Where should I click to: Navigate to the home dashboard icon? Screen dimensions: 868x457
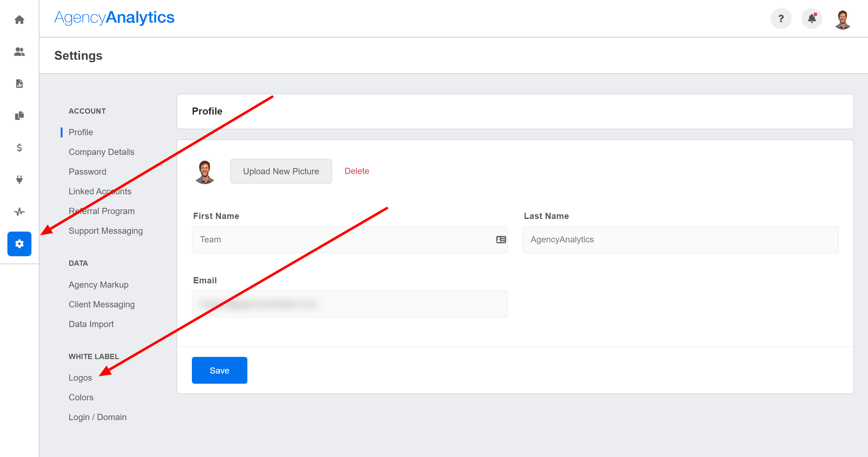coord(19,19)
